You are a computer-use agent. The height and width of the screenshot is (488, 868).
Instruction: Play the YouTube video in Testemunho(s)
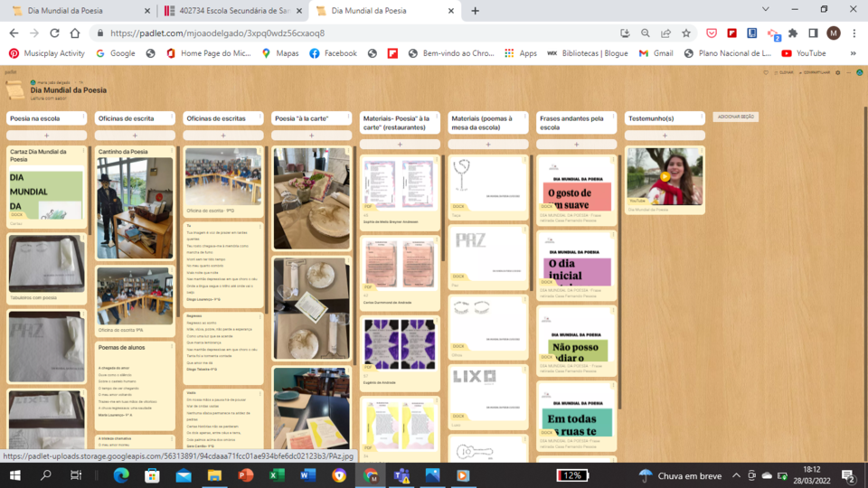click(665, 176)
